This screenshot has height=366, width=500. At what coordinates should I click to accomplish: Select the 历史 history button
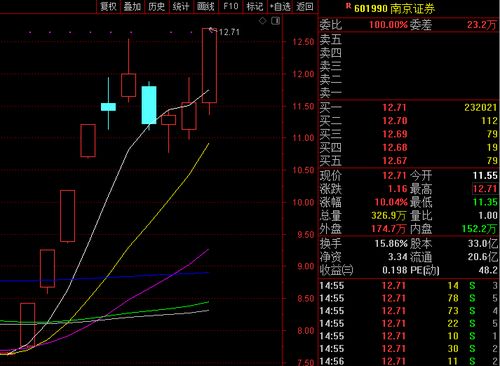click(157, 6)
